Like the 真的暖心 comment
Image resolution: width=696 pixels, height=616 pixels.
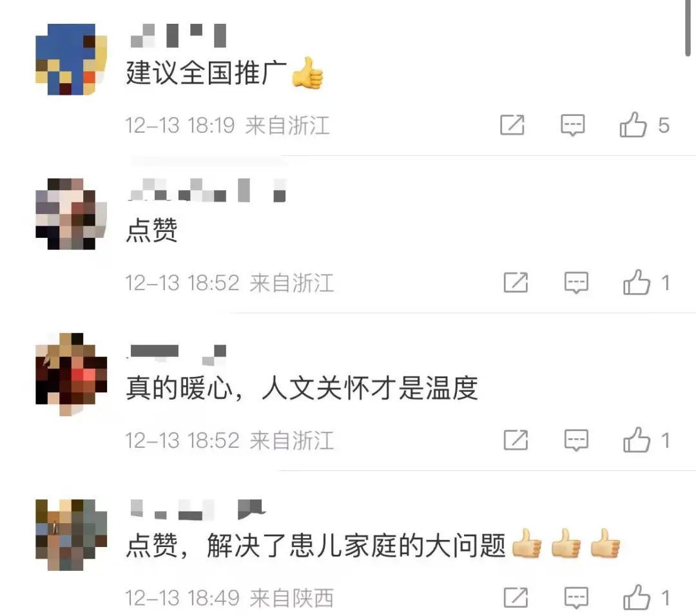click(x=637, y=440)
